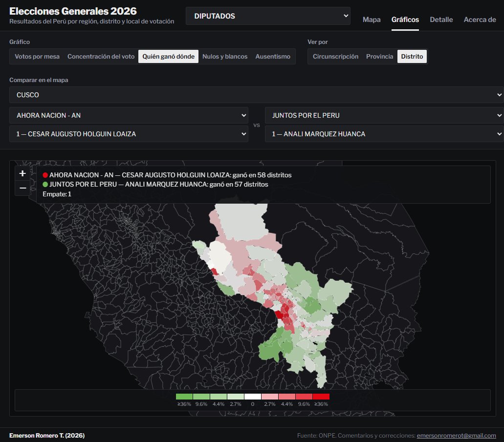Click the Emerson Romero T. (2026) credit
The width and height of the screenshot is (504, 442).
47,436
